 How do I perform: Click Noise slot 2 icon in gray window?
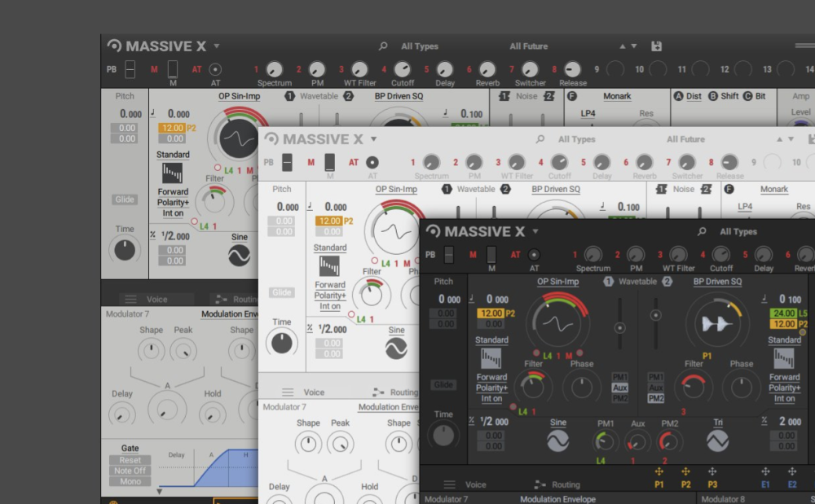pyautogui.click(x=549, y=96)
